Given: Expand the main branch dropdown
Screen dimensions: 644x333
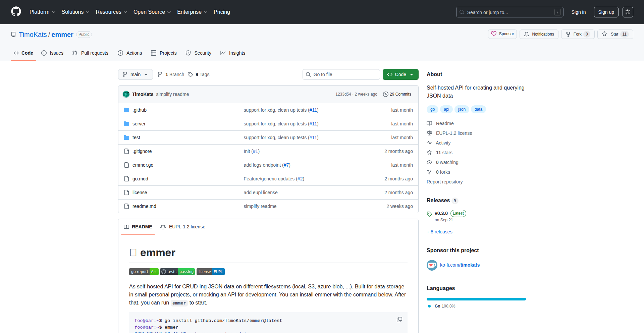Looking at the screenshot, I should tap(135, 74).
